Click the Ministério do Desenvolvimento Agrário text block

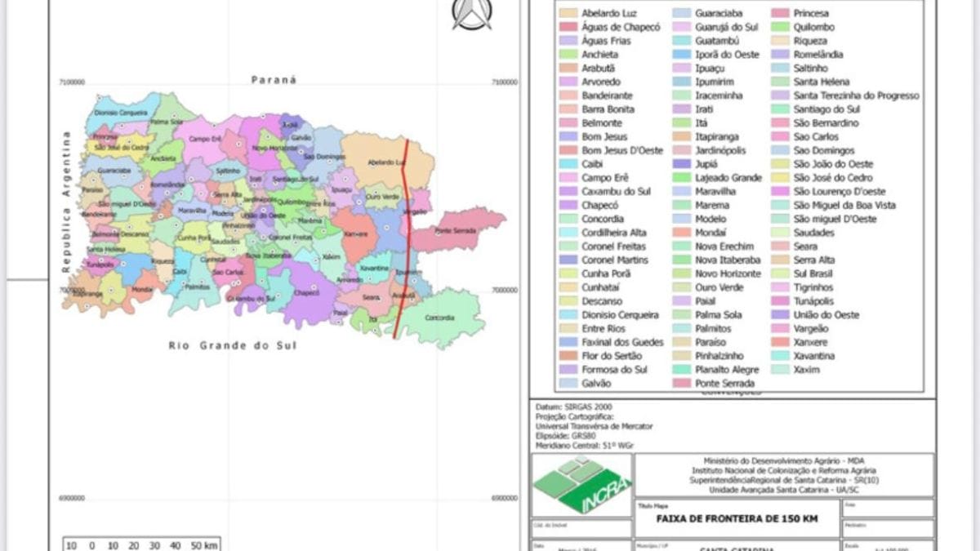(x=784, y=475)
